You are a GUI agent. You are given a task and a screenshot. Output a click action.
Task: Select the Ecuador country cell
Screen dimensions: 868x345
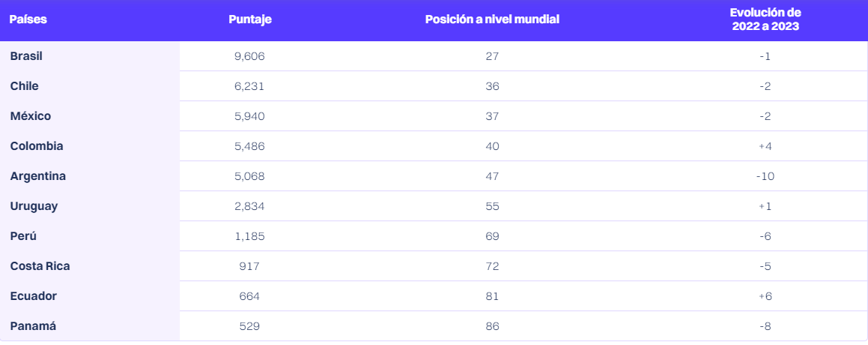(x=34, y=296)
